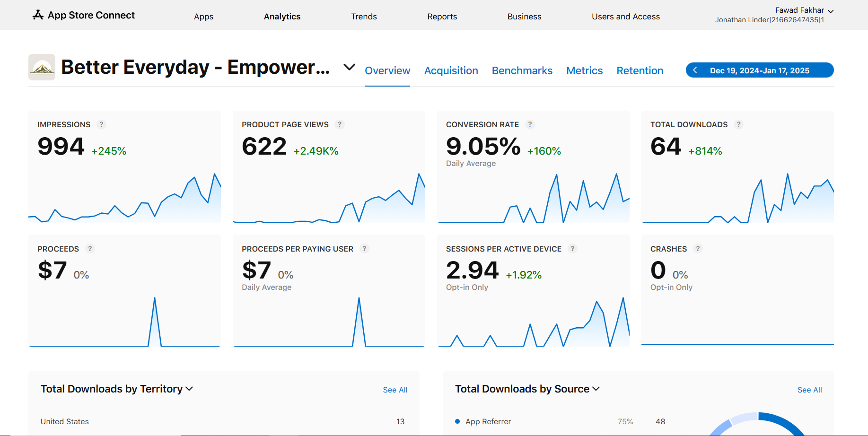Click the +245% impressions change
Image resolution: width=868 pixels, height=436 pixels.
click(x=109, y=151)
